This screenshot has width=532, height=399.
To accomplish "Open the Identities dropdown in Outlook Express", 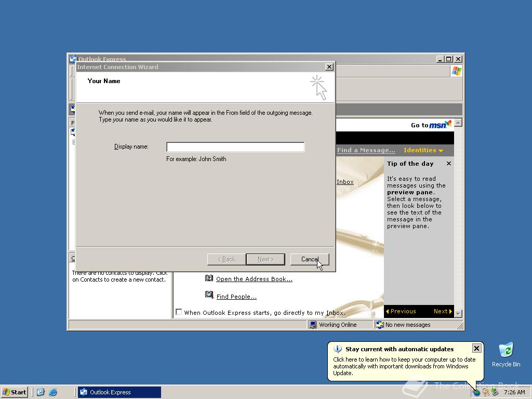I will point(423,150).
